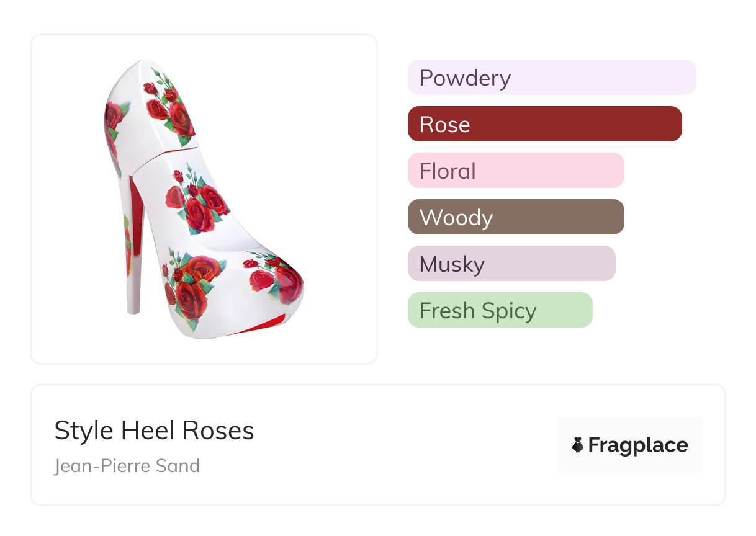756x536 pixels.
Task: Click the grey tip of the stiletto heel
Action: 133,308
